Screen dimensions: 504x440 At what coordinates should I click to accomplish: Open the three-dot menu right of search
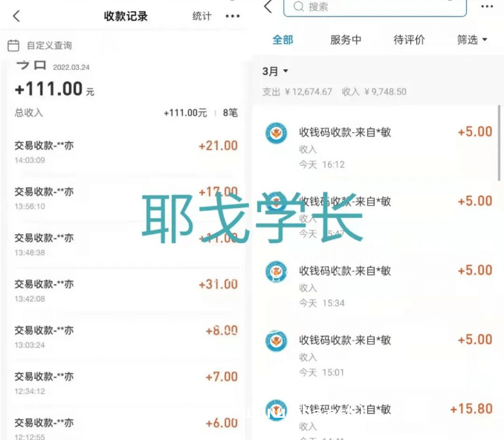(x=487, y=7)
